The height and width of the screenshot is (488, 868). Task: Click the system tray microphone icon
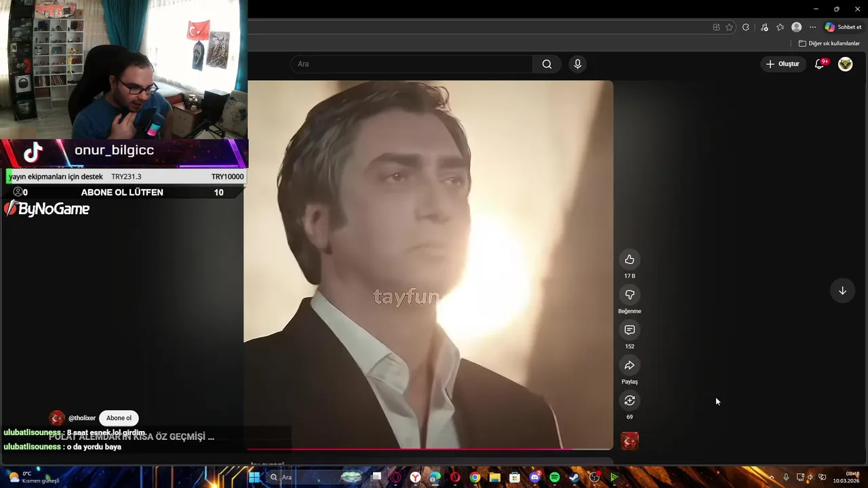pos(786,477)
